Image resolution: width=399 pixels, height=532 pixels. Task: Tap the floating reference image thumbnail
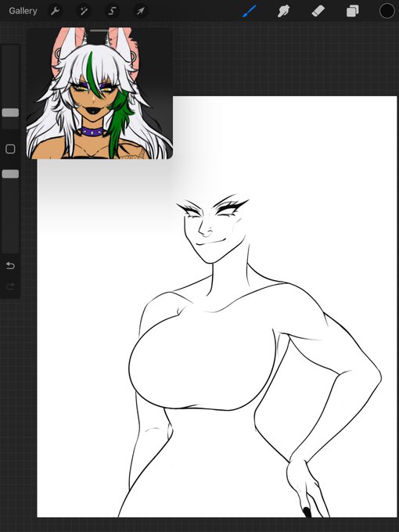coord(100,93)
